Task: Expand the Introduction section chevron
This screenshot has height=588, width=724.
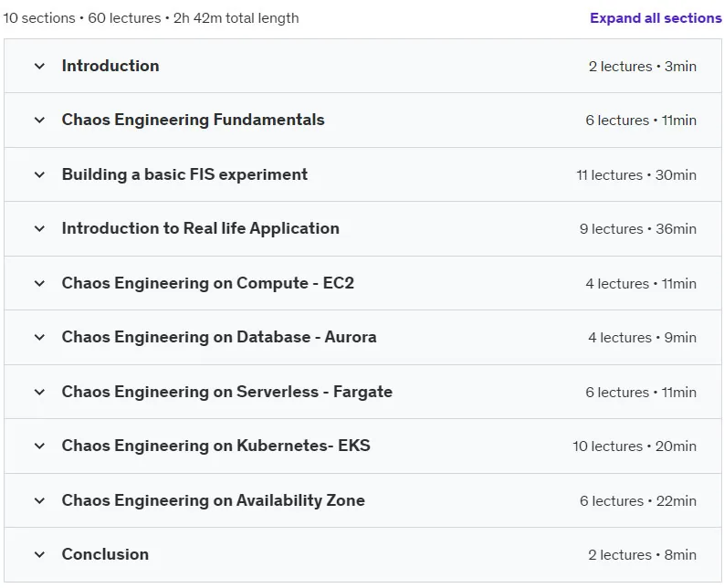Action: [39, 66]
